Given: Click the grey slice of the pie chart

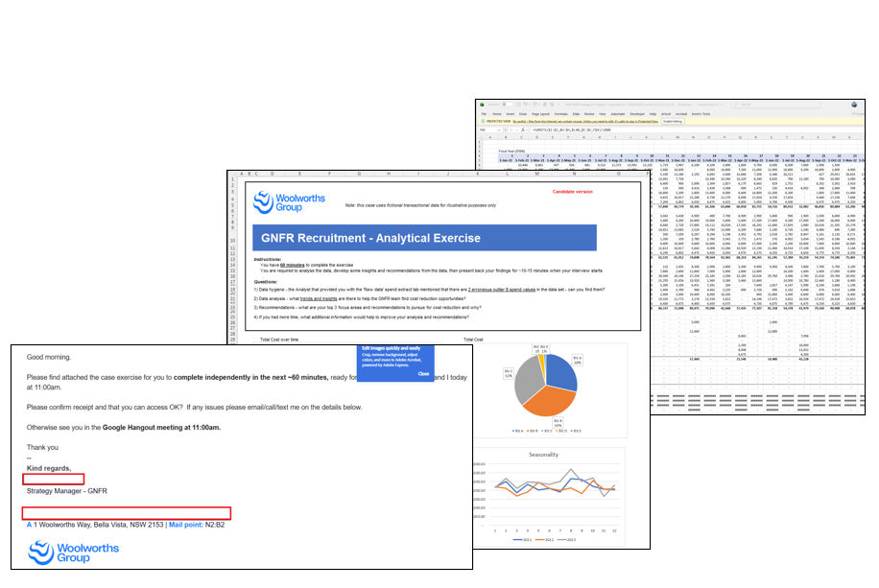Looking at the screenshot, I should click(x=528, y=378).
